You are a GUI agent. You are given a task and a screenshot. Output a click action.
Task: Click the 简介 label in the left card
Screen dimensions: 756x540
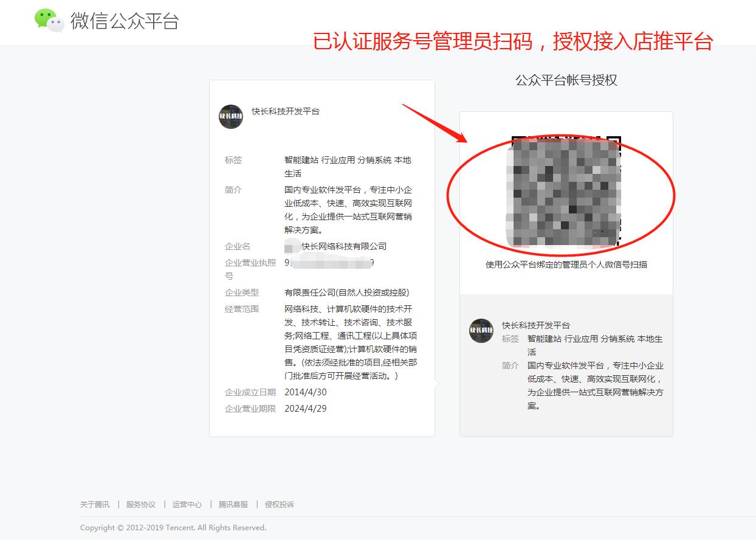pyautogui.click(x=233, y=190)
